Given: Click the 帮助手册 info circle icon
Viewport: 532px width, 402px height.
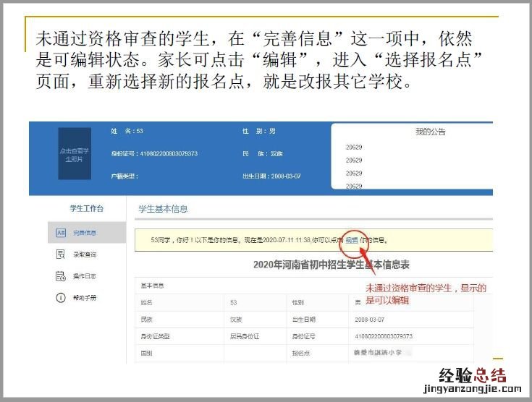Looking at the screenshot, I should point(61,298).
